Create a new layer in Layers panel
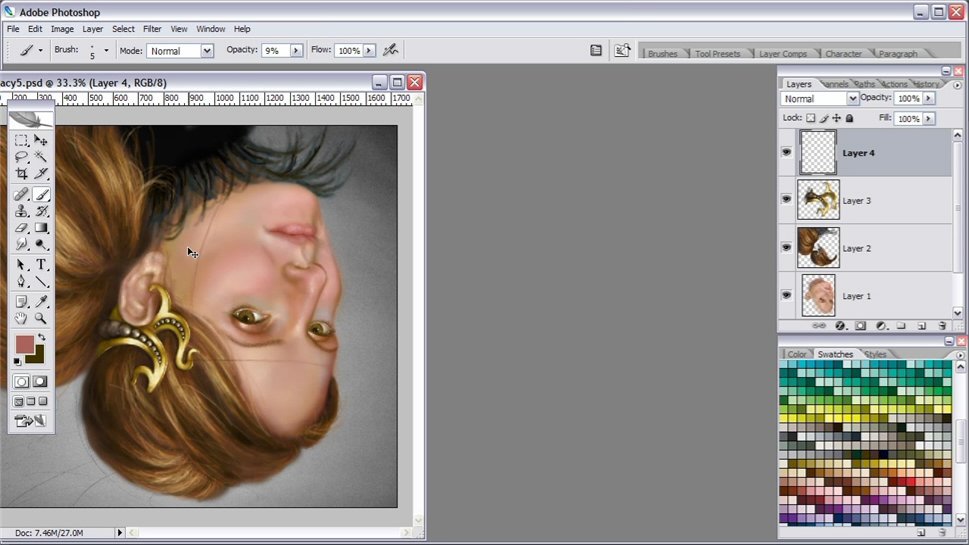Image resolution: width=969 pixels, height=545 pixels. 921,326
